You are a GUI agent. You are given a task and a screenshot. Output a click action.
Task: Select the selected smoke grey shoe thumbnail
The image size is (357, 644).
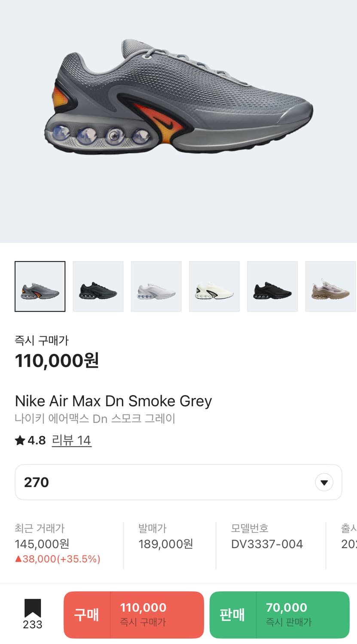tap(40, 286)
